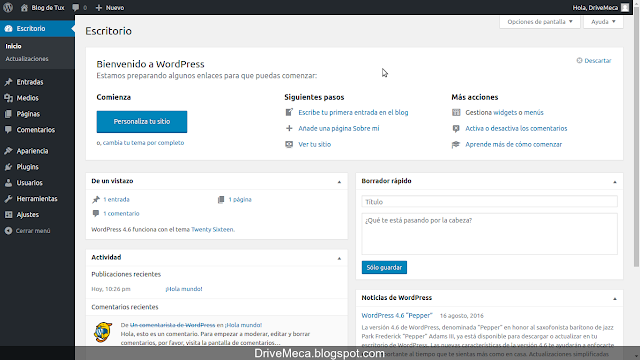Open the Herramientas menu
This screenshot has height=360, width=640.
(x=37, y=199)
